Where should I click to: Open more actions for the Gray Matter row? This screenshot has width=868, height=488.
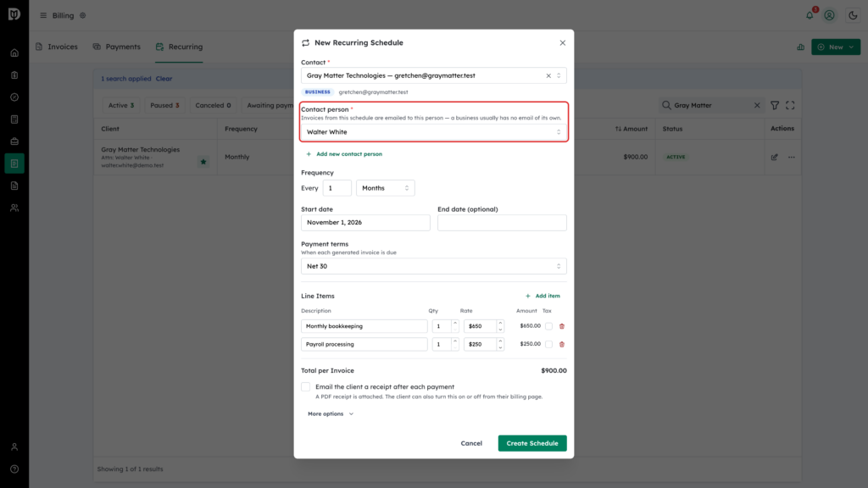point(792,157)
